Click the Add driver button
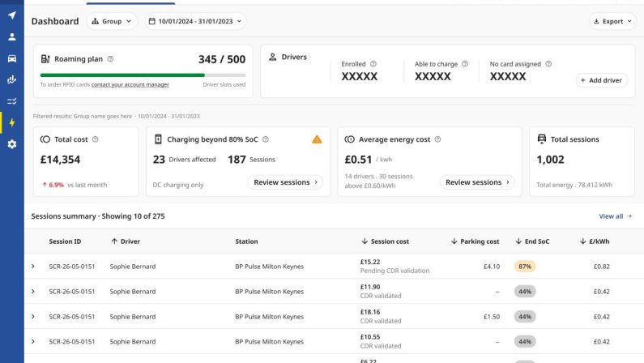This screenshot has height=363, width=644. pyautogui.click(x=601, y=80)
